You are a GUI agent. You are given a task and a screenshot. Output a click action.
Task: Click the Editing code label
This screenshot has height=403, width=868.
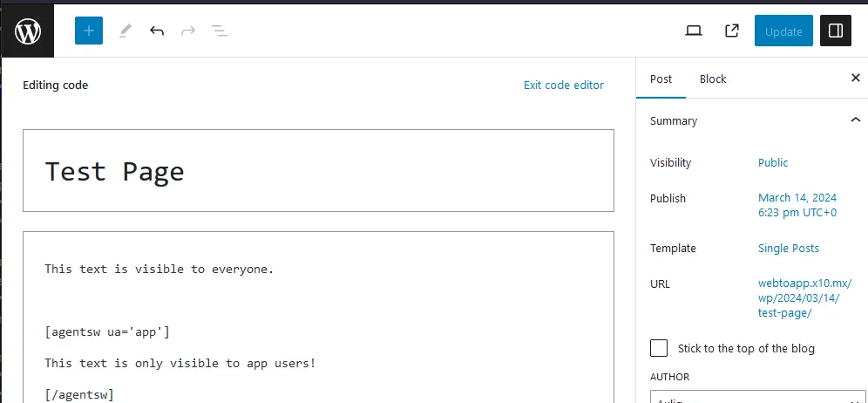click(56, 85)
